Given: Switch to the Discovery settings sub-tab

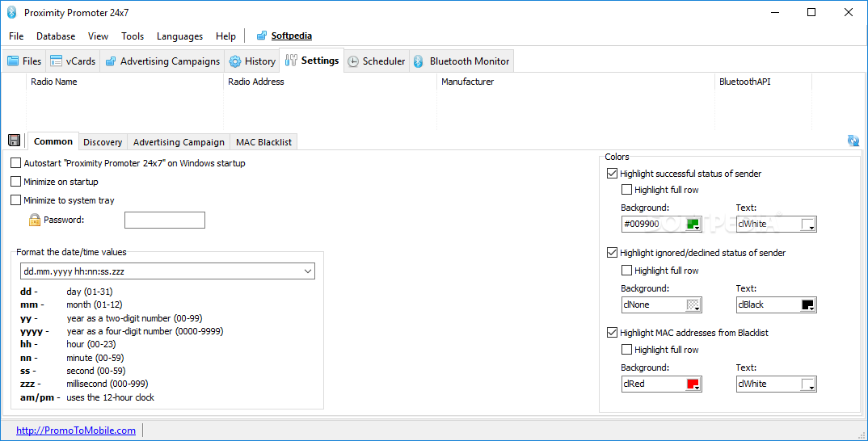Looking at the screenshot, I should (x=103, y=142).
